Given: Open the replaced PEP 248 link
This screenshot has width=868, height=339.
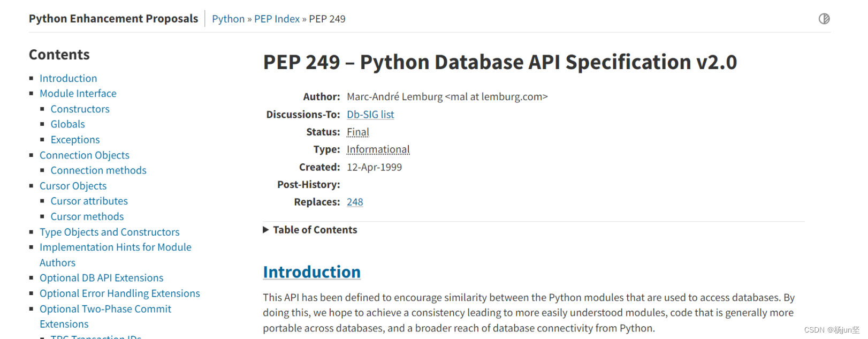Looking at the screenshot, I should click(355, 202).
